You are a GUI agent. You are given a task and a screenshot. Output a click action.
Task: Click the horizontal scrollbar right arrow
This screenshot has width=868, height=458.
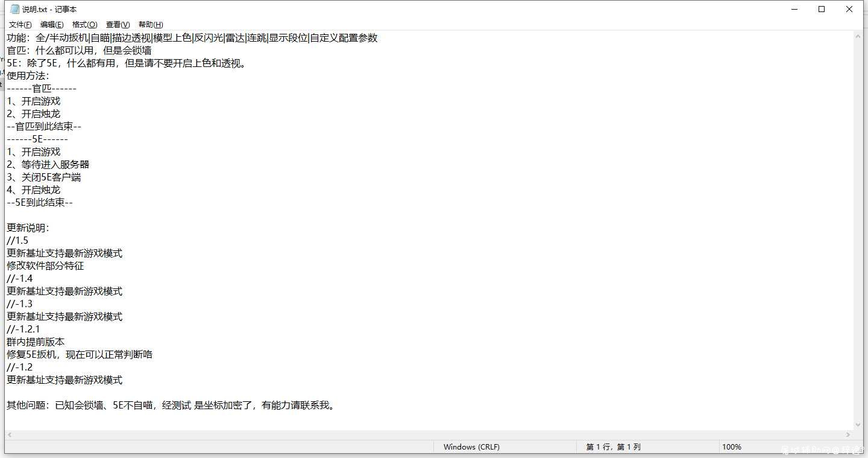coord(848,435)
